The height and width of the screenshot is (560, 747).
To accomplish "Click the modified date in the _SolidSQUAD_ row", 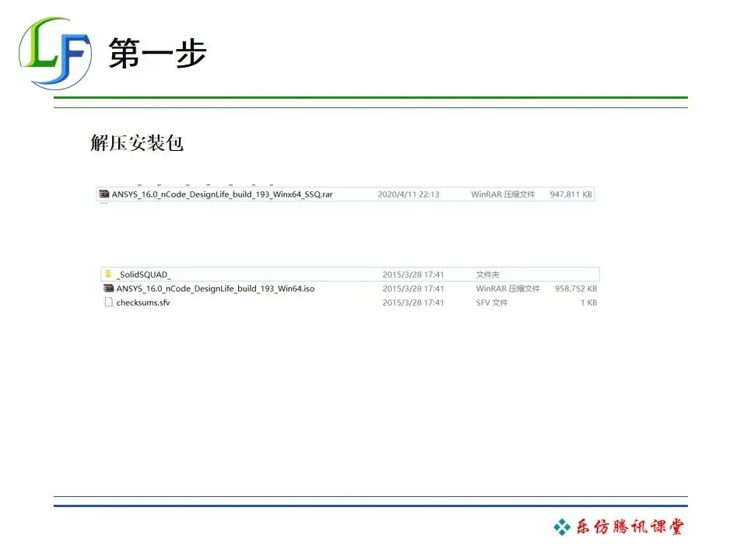I will 413,275.
